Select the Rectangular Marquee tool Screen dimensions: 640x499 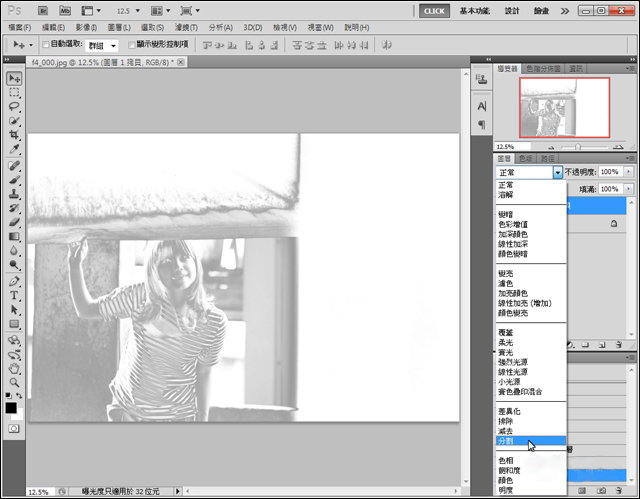pos(14,92)
